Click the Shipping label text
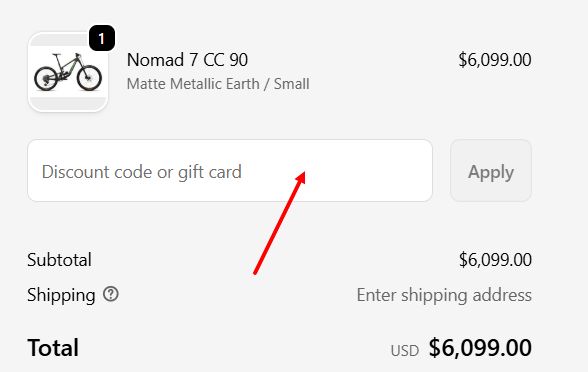588x372 pixels. click(61, 295)
